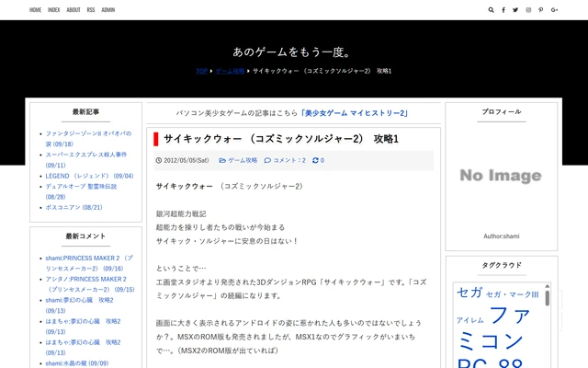Open the コメント：2 link
Image resolution: width=588 pixels, height=368 pixels.
point(289,160)
